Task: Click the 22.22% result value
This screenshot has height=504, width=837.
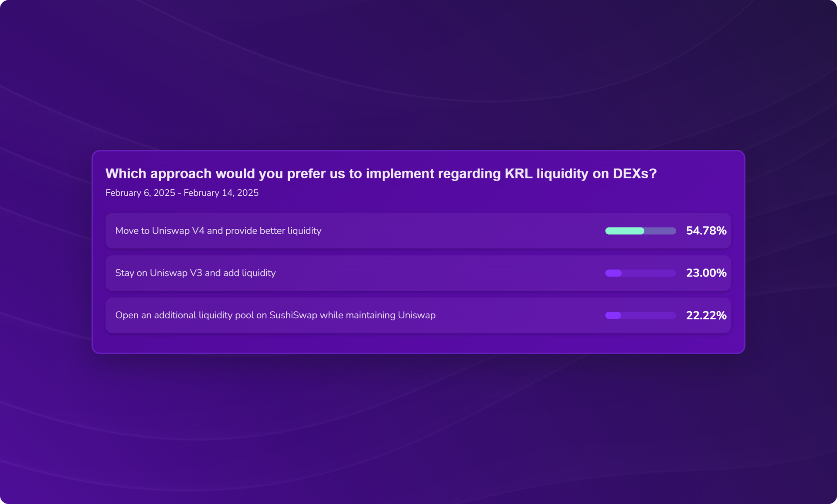Action: (706, 315)
